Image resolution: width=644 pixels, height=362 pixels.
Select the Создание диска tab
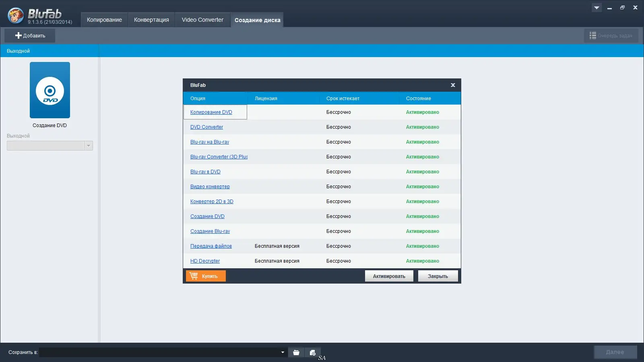tap(257, 20)
